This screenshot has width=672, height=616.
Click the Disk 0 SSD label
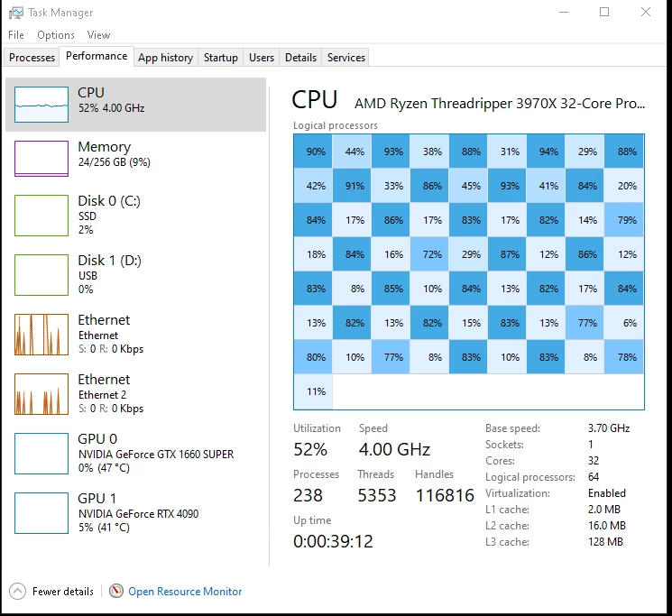pyautogui.click(x=87, y=216)
